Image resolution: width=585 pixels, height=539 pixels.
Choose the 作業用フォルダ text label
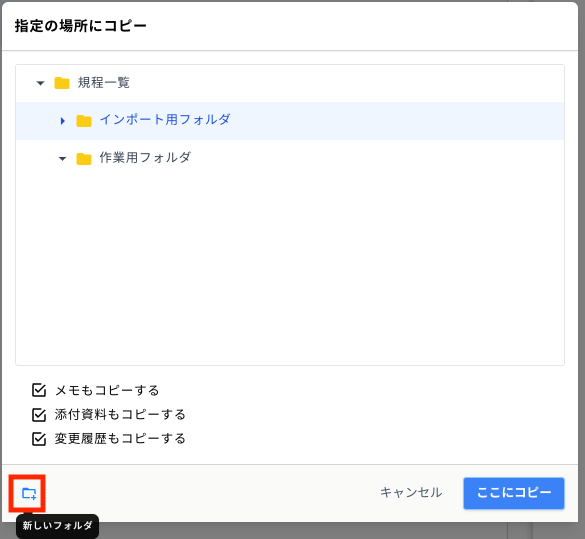(x=145, y=157)
